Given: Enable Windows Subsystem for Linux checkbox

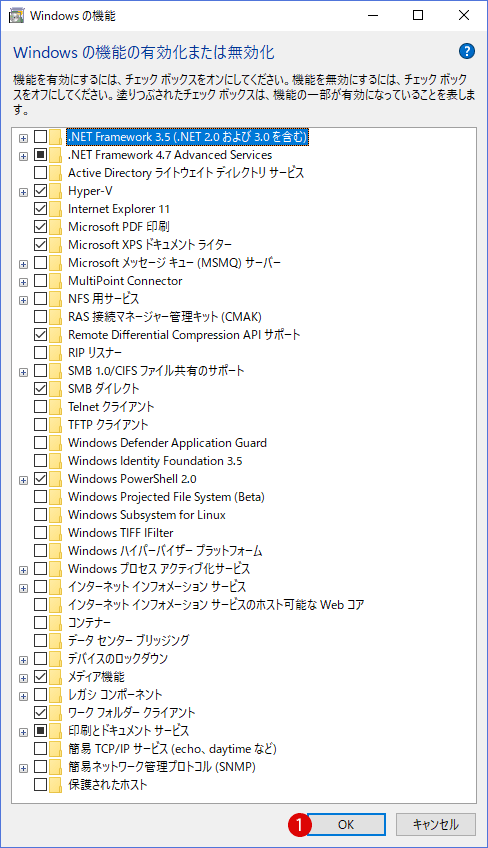Looking at the screenshot, I should [x=40, y=514].
